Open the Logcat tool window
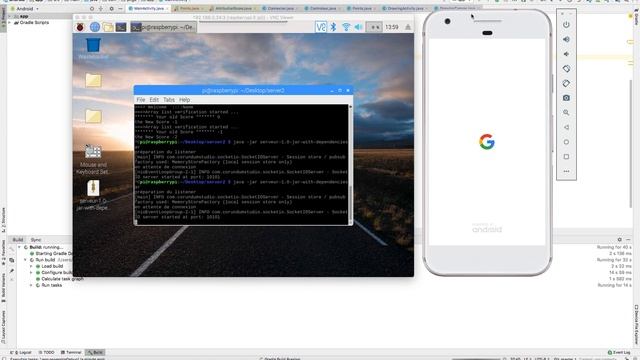Screen dimensions: 640x360 click(x=22, y=352)
